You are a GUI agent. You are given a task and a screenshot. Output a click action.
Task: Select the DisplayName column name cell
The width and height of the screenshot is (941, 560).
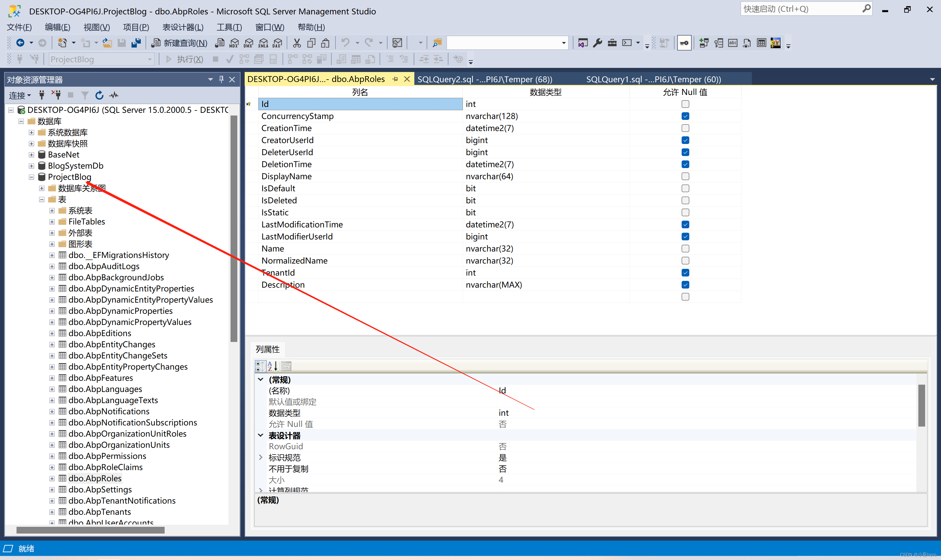pyautogui.click(x=361, y=177)
